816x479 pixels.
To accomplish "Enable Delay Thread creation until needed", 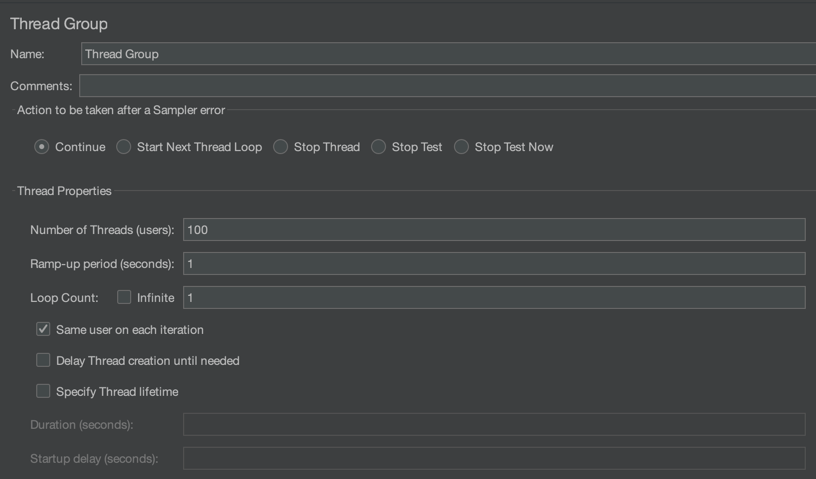I will pos(43,360).
